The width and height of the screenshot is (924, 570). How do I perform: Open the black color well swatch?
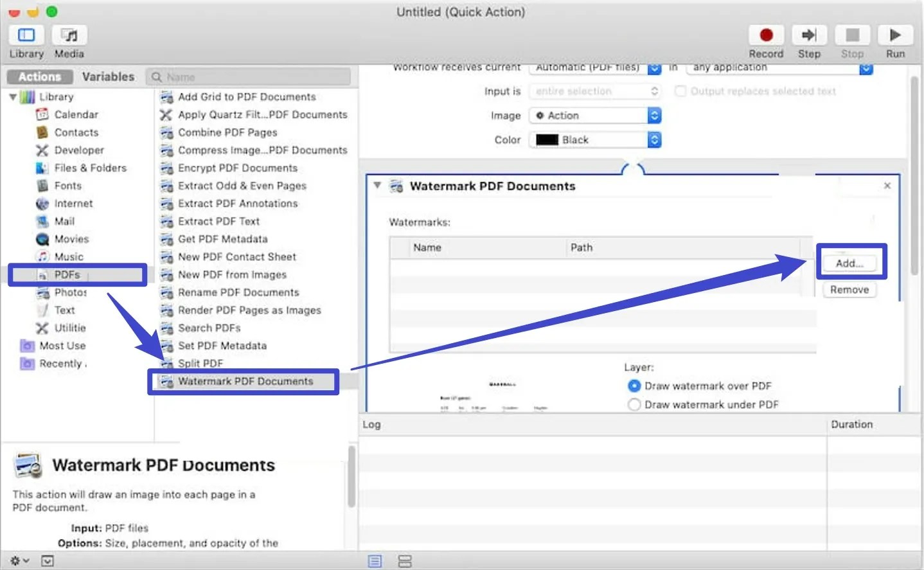click(546, 139)
